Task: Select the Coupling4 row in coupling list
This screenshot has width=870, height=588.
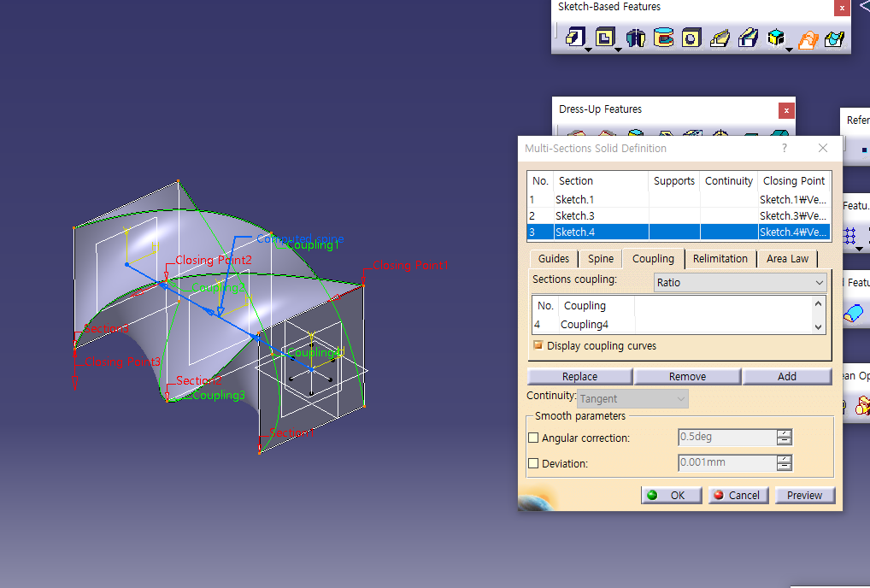Action: coord(672,325)
